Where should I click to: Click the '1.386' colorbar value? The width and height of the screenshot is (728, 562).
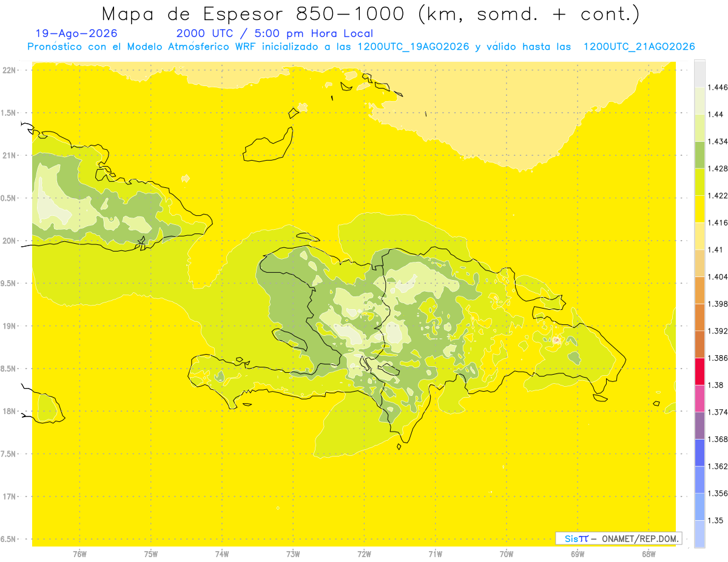pos(717,358)
